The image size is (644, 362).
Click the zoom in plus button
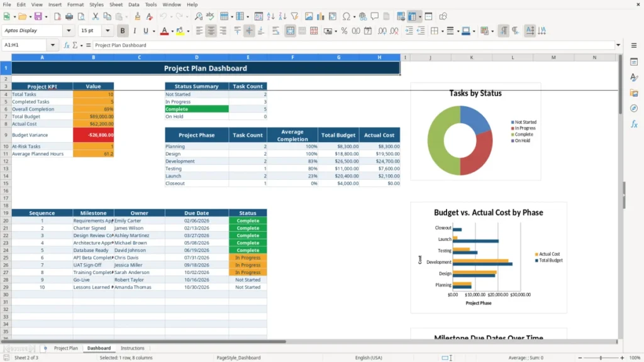(622, 358)
